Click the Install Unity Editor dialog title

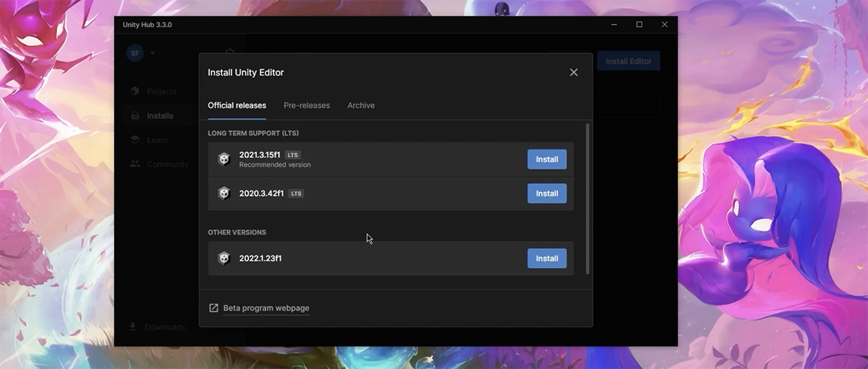click(245, 73)
